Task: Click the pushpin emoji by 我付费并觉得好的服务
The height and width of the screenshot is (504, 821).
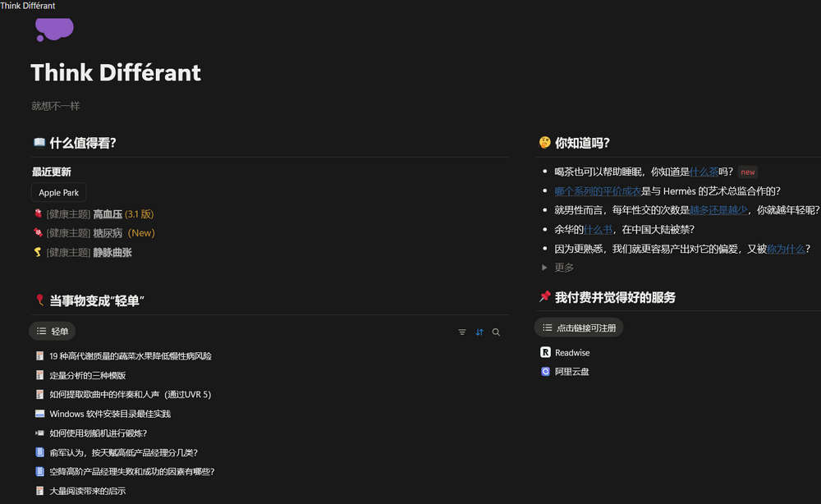Action: pos(545,296)
